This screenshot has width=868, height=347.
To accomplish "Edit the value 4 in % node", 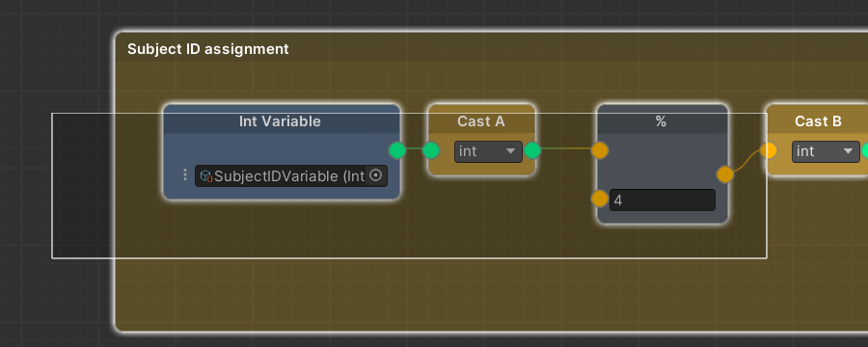I will click(662, 200).
